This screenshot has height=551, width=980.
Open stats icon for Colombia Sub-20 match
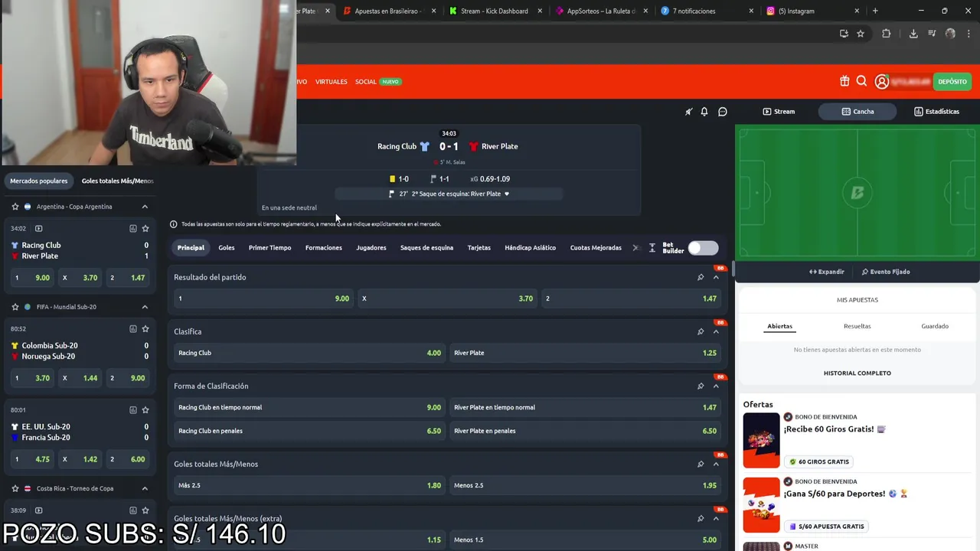132,329
